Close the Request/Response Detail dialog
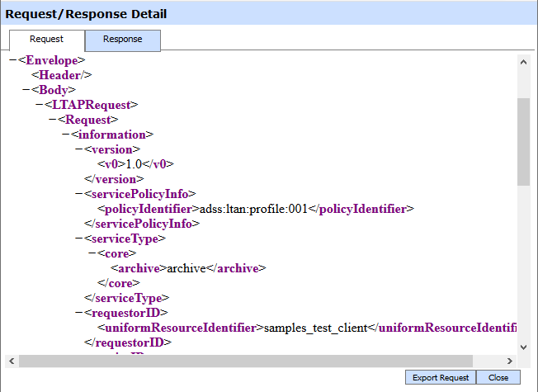Image resolution: width=538 pixels, height=392 pixels. tap(498, 377)
